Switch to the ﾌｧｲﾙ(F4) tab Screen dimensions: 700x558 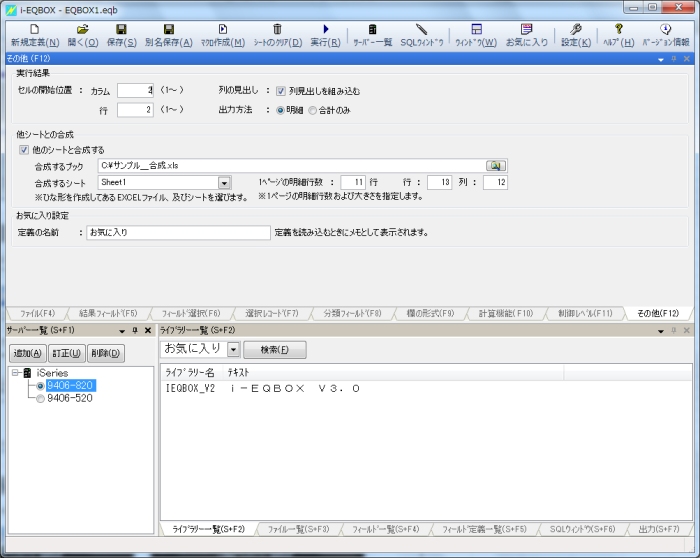[x=38, y=313]
